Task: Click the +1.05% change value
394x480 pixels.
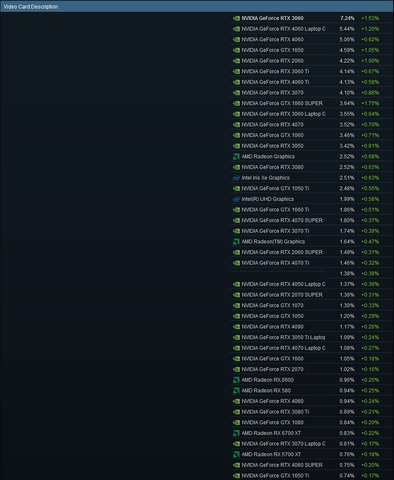Action: (x=370, y=50)
